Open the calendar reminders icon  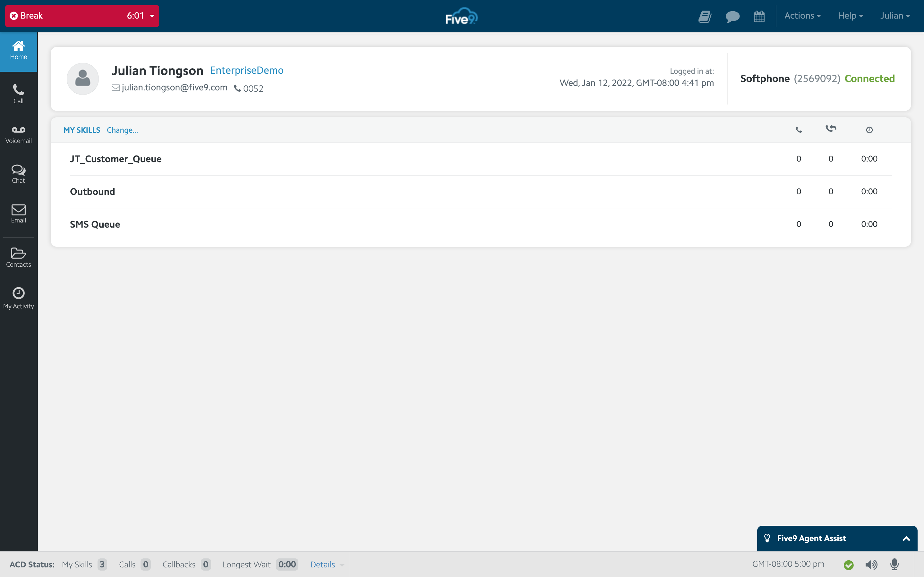pos(759,16)
